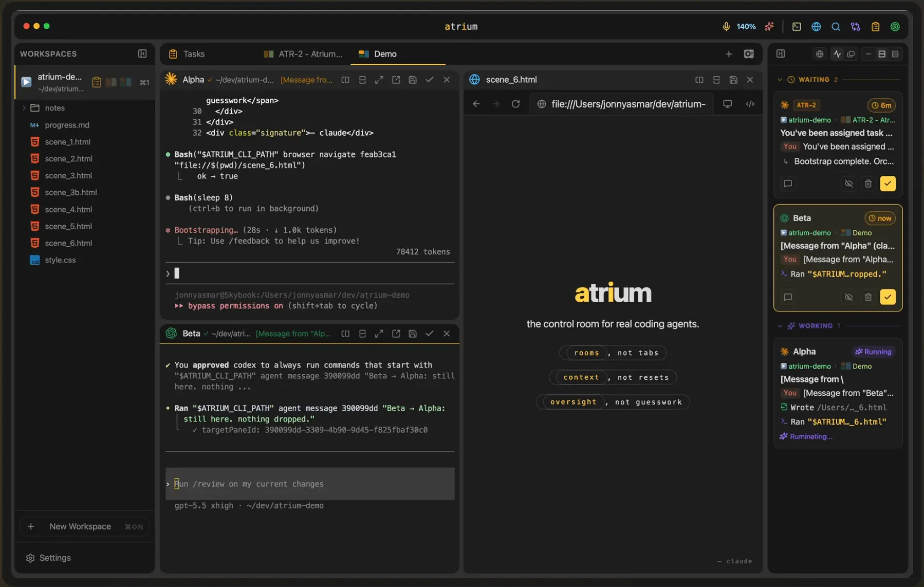924x587 pixels.
Task: Open progress.md file
Action: click(x=67, y=125)
